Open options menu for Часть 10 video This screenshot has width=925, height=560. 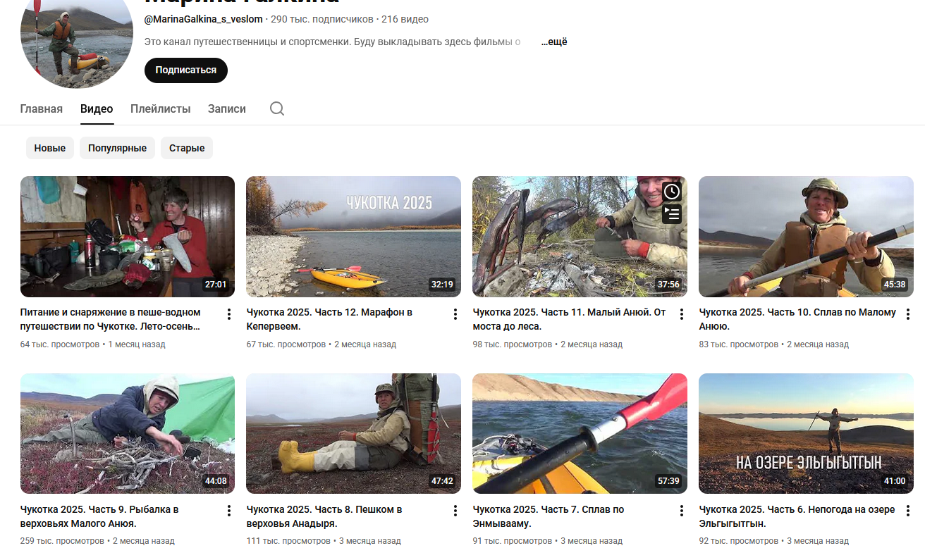tap(908, 314)
